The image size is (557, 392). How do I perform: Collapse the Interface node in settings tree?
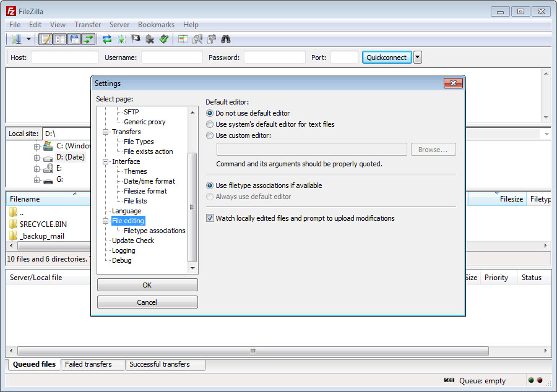pyautogui.click(x=105, y=161)
